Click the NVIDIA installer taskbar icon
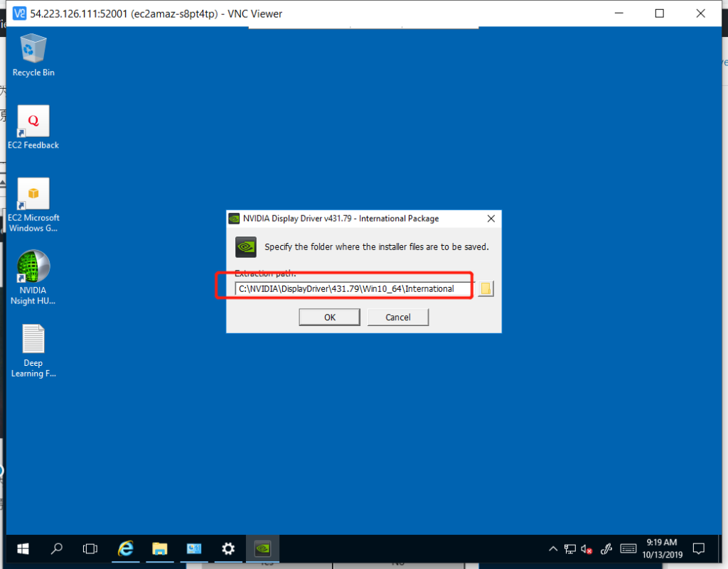The width and height of the screenshot is (728, 569). coord(262,548)
